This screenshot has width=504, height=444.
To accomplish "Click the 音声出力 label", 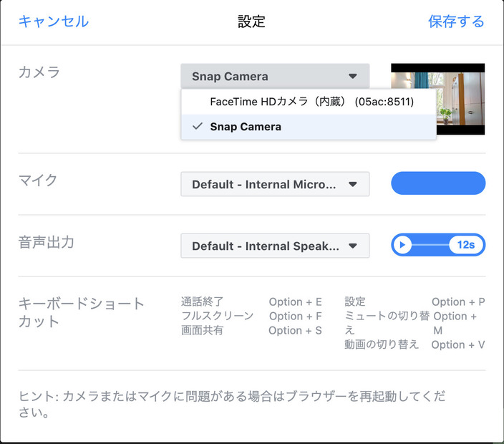I will [47, 242].
